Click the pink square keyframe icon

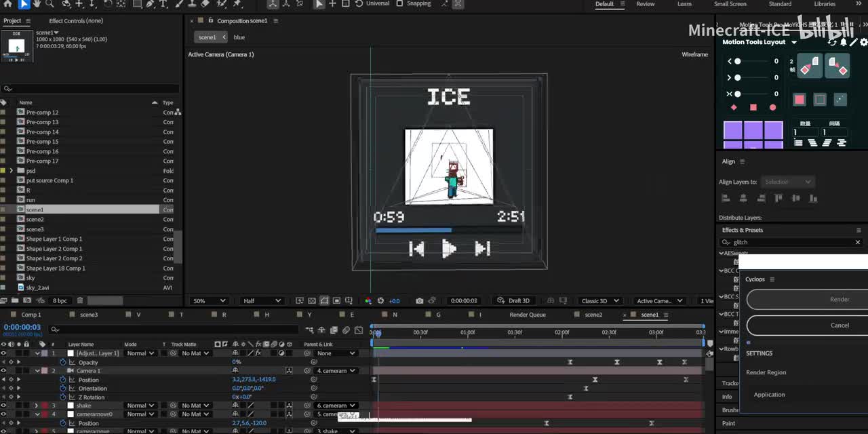753,107
